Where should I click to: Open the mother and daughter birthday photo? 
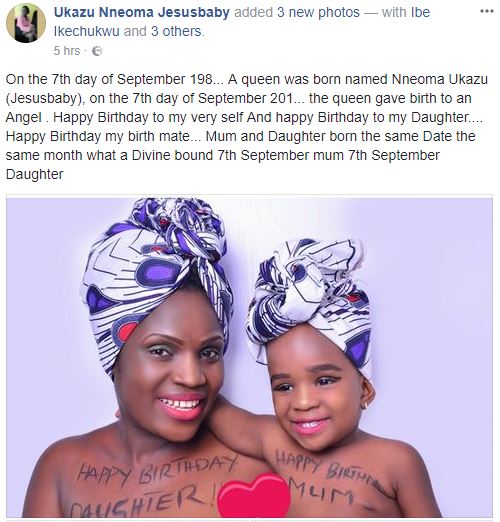click(249, 357)
